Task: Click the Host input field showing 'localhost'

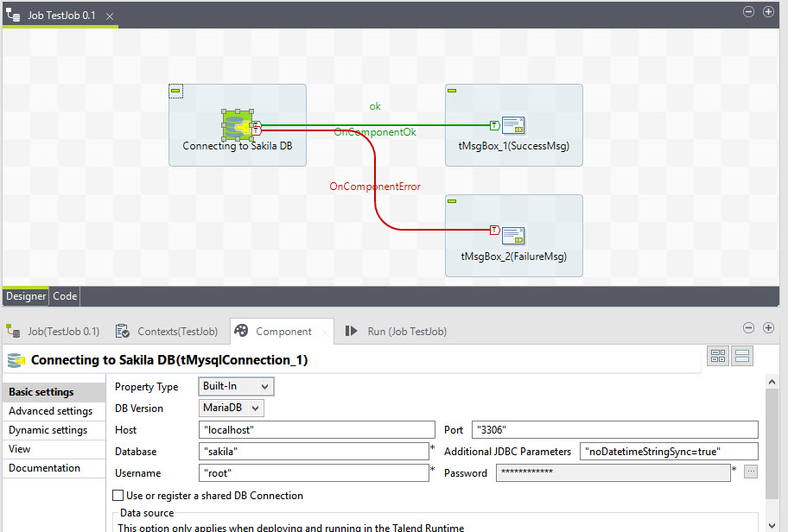Action: point(315,429)
